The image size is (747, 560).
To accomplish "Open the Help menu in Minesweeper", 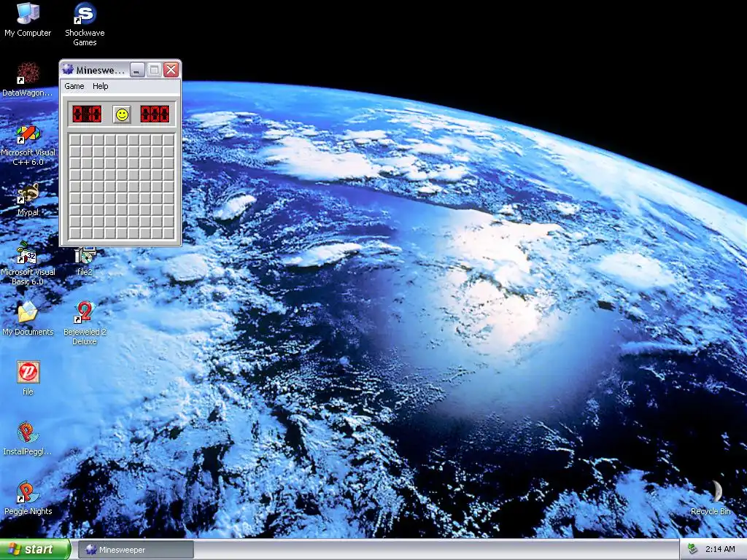I will click(100, 86).
